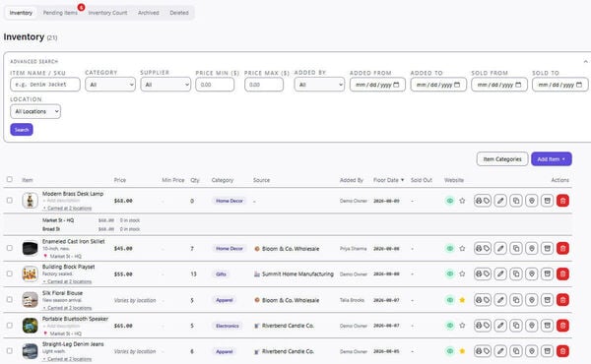The height and width of the screenshot is (364, 591).
Task: Delete the Straight-Leg Denim Jeans item
Action: [562, 351]
